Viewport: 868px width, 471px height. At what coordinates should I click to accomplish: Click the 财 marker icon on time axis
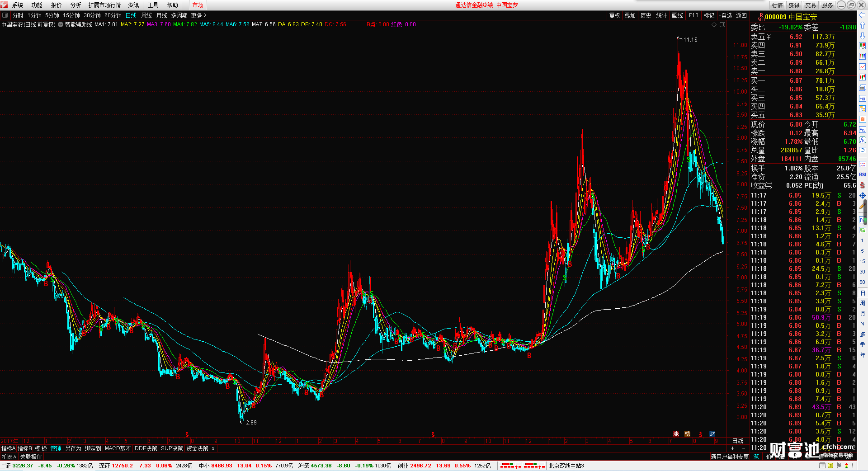[x=712, y=434]
